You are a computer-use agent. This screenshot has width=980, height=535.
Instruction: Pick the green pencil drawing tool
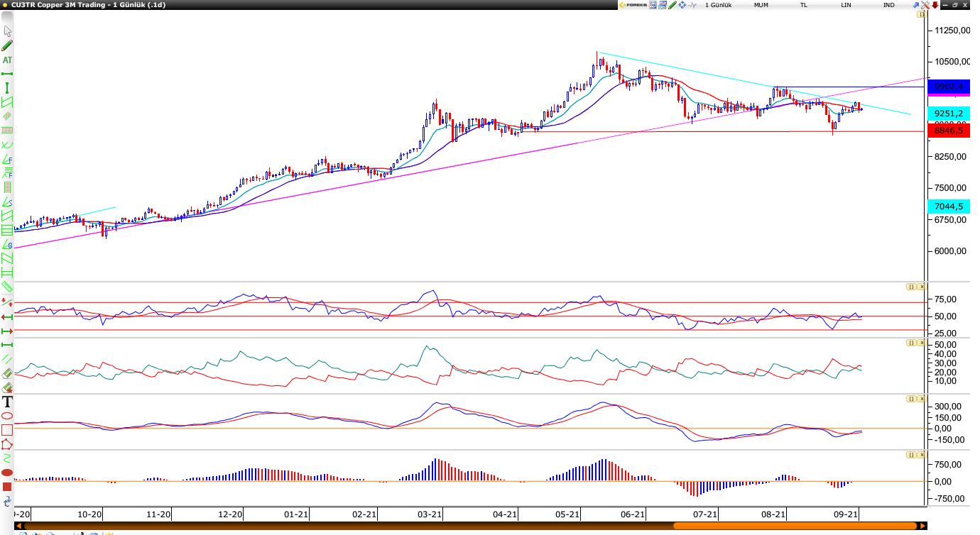[x=8, y=45]
